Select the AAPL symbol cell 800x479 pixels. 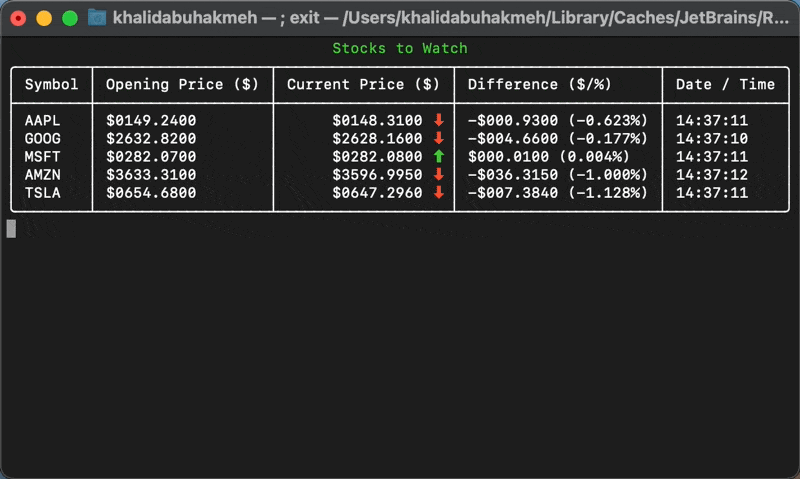(42, 120)
